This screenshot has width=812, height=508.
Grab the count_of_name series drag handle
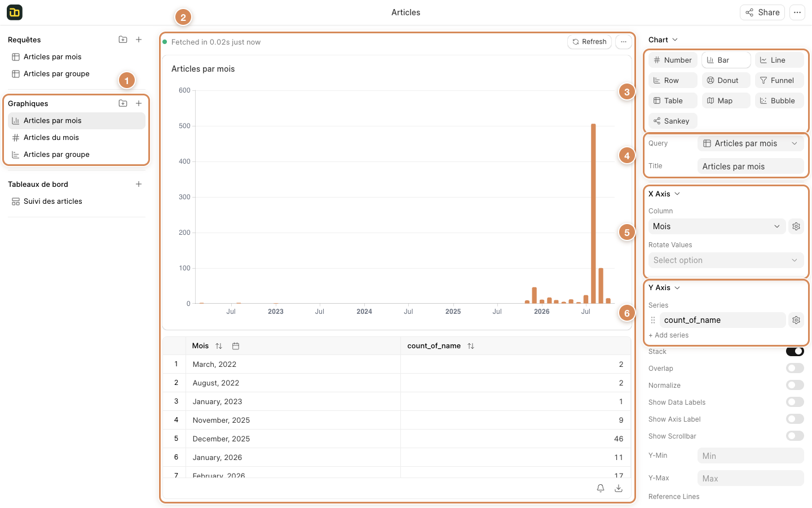coord(653,320)
